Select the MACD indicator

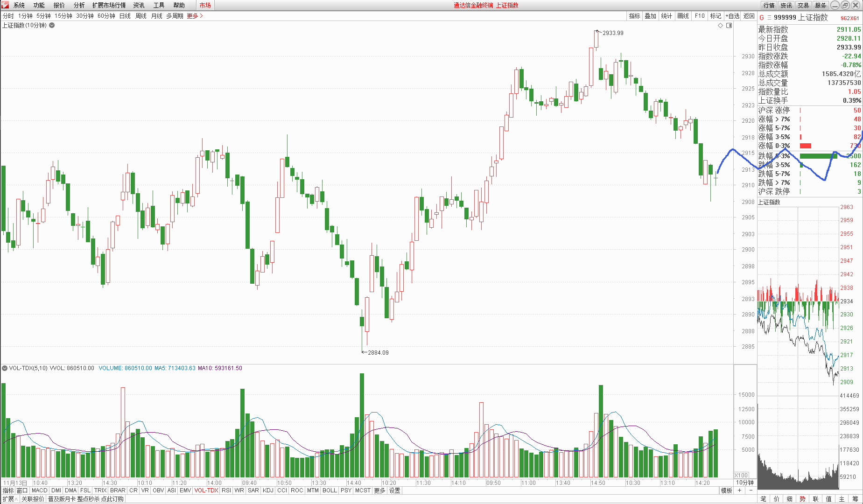[39, 490]
